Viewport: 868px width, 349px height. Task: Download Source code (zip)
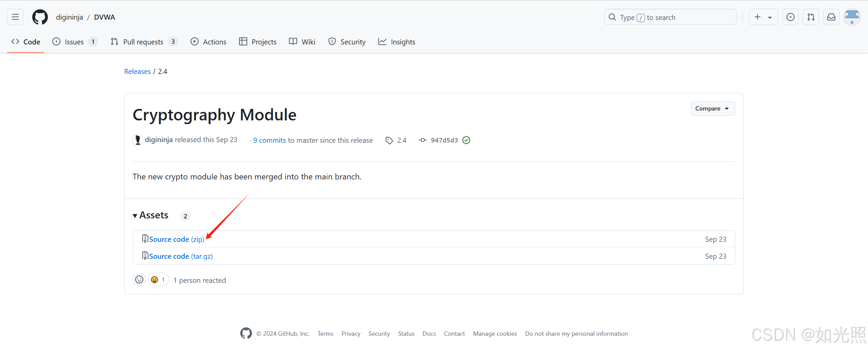(177, 239)
